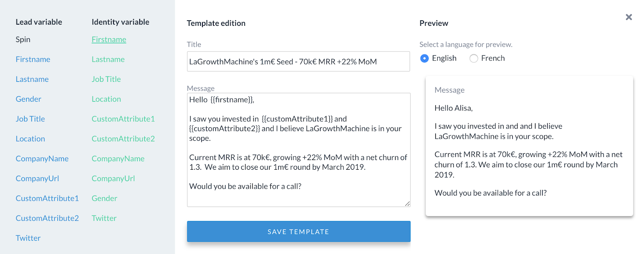This screenshot has height=254, width=644.
Task: Select English preview language
Action: (x=424, y=58)
